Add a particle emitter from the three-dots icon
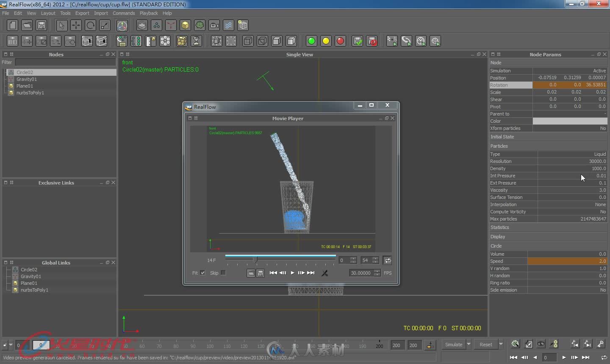The image size is (610, 364). [156, 25]
